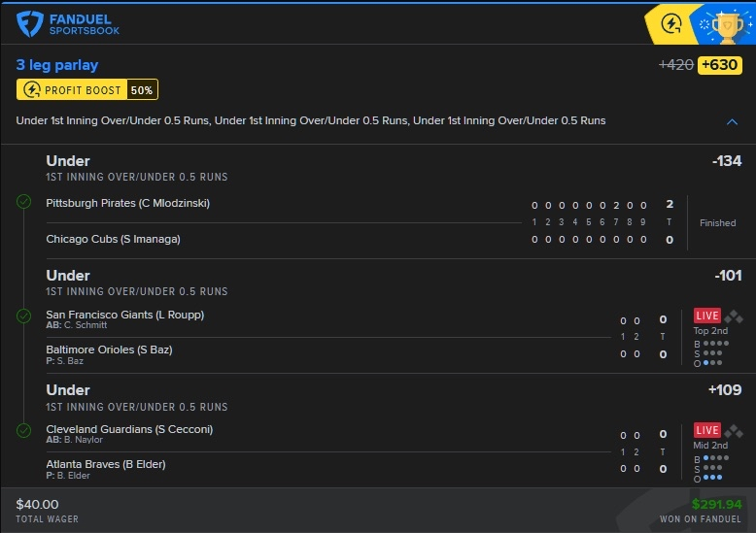Click the P: B. Elder pitcher text

(x=67, y=476)
